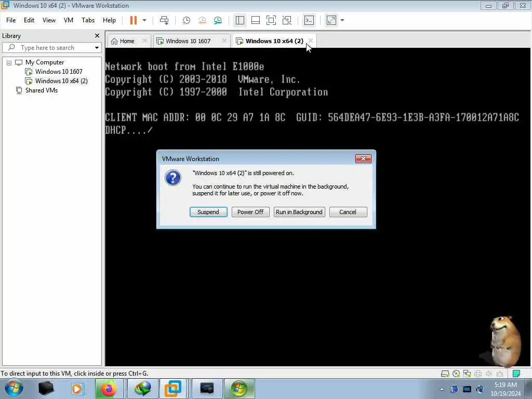Select Shared VMs in library
Screen dimensions: 532x399
pos(42,90)
